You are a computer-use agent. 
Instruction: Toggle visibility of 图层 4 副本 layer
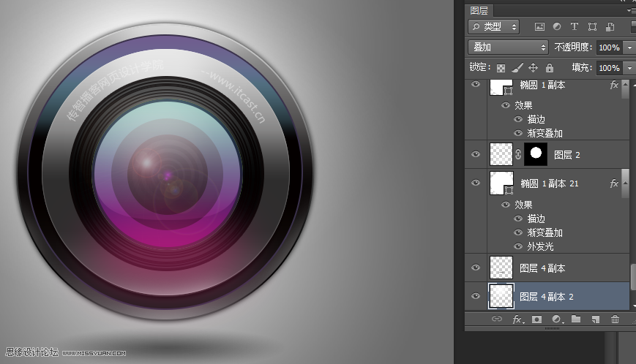click(476, 268)
